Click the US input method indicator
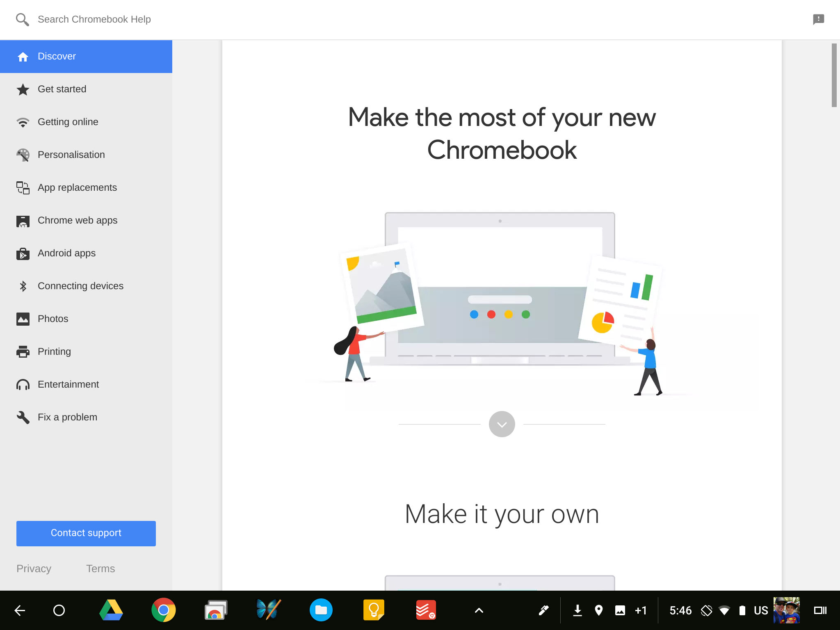840x630 pixels. click(761, 611)
